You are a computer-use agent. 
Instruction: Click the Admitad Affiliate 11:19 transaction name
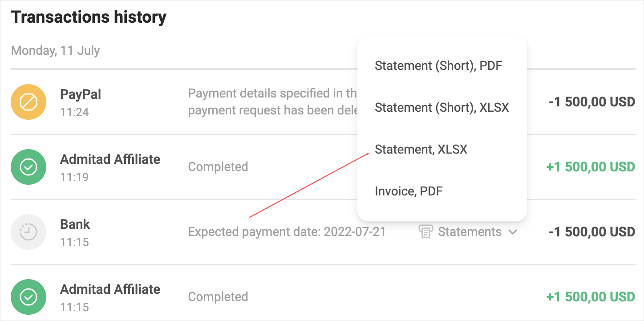coord(110,159)
